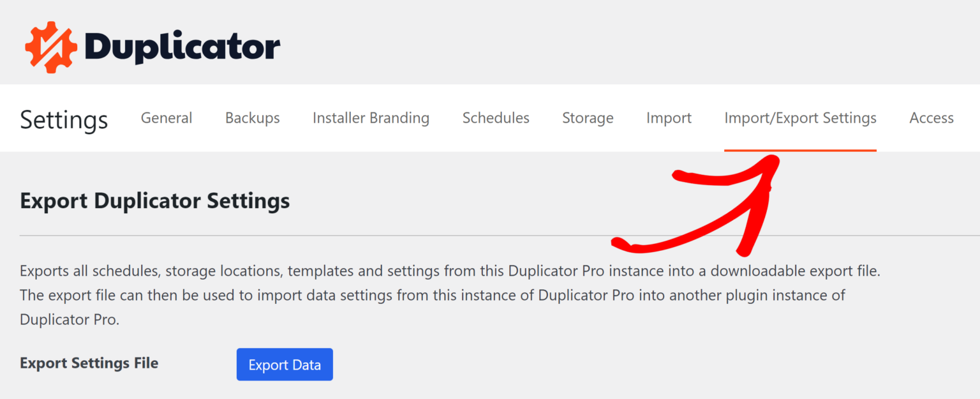The width and height of the screenshot is (980, 399).
Task: Click the tab immediately left of Access
Action: [x=800, y=118]
